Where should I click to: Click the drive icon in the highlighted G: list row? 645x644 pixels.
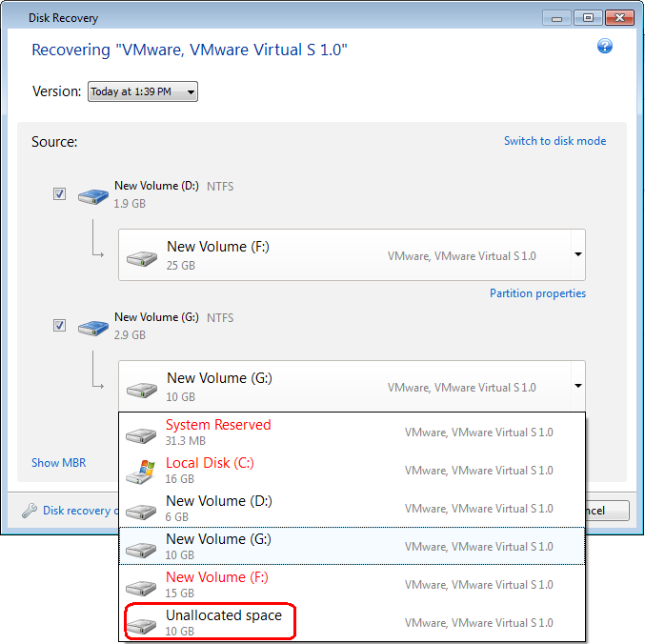(x=141, y=550)
